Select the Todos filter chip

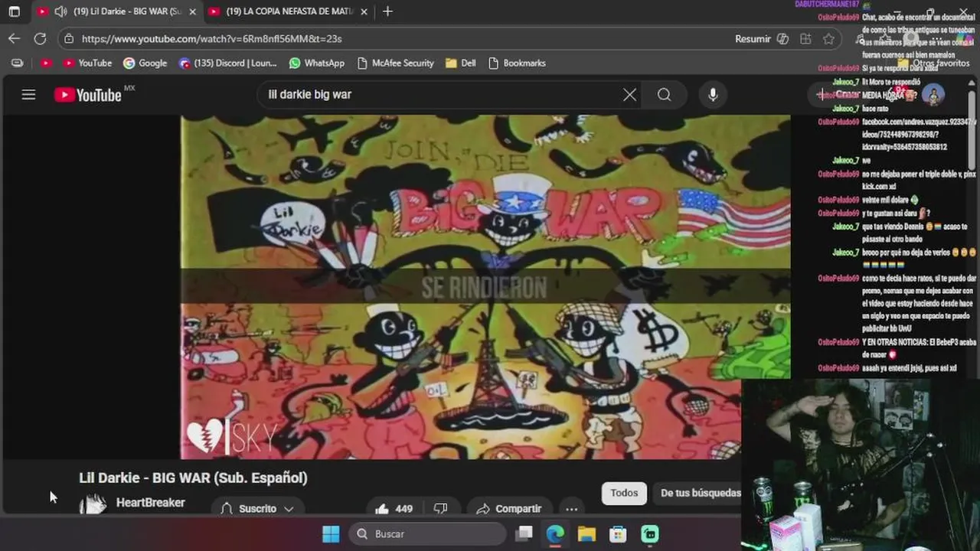pos(624,493)
